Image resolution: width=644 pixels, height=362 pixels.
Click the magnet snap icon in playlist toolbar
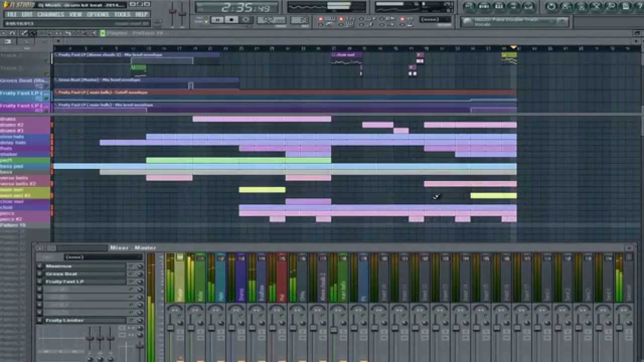[x=13, y=33]
